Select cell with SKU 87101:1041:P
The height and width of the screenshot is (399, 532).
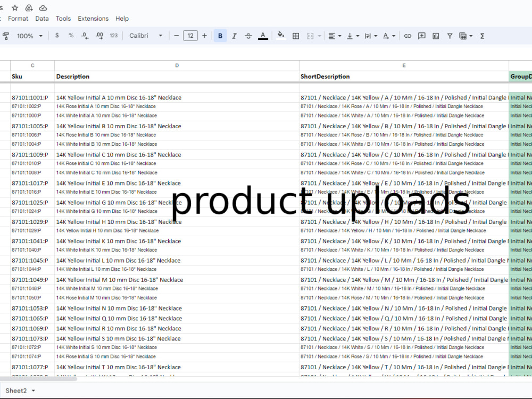tap(32, 241)
